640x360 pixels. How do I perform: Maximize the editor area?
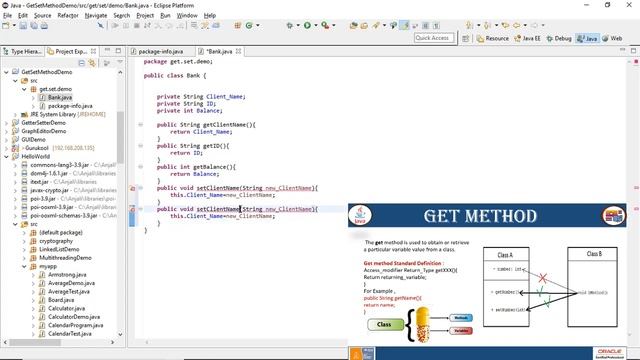coord(633,51)
